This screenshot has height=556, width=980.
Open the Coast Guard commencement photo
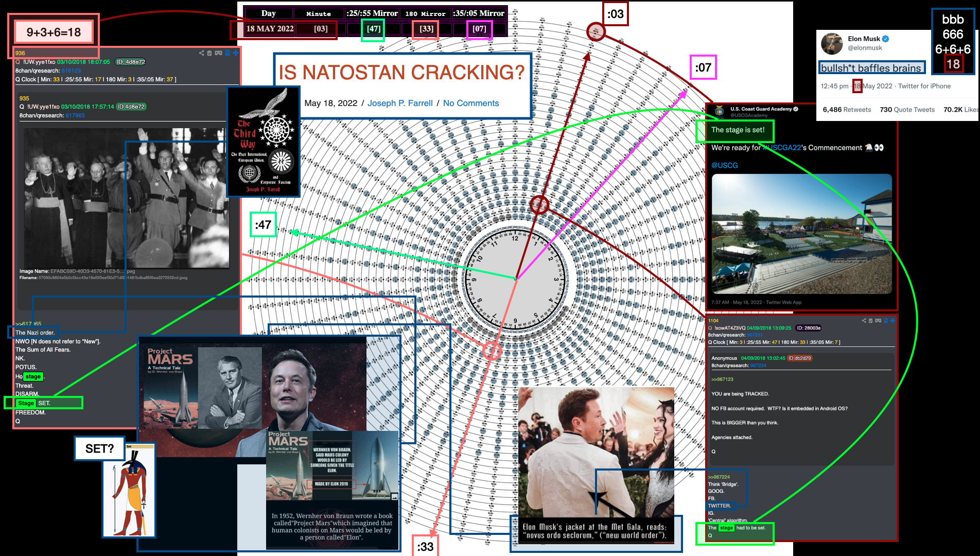coord(801,234)
